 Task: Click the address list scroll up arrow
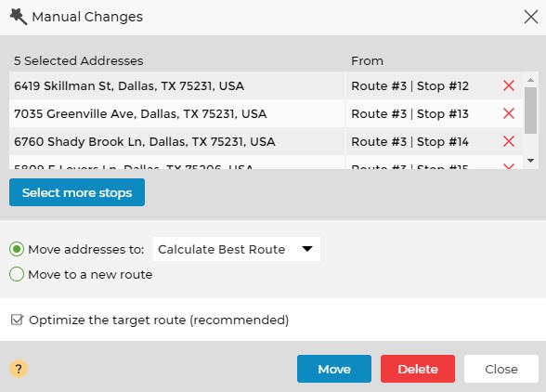pyautogui.click(x=531, y=80)
